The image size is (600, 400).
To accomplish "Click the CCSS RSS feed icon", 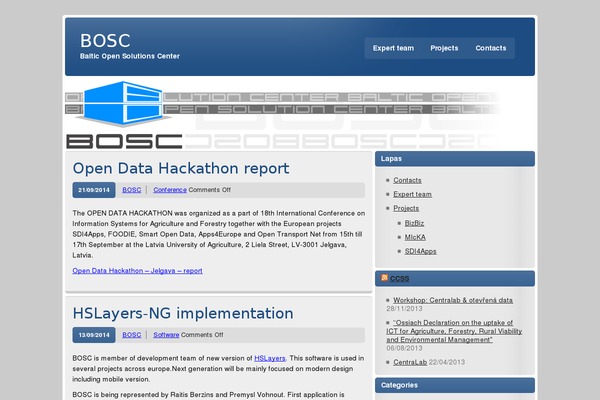I will pyautogui.click(x=384, y=278).
